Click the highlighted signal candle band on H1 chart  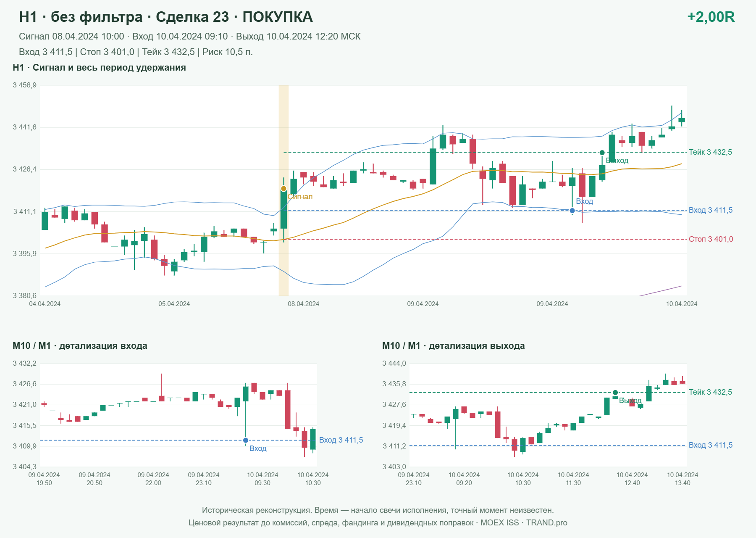[x=283, y=190]
